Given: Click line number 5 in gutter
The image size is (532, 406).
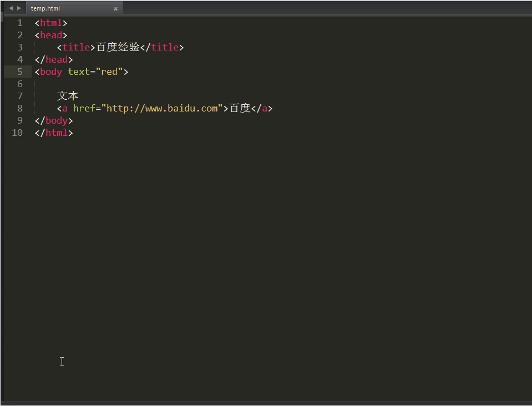Looking at the screenshot, I should point(20,72).
